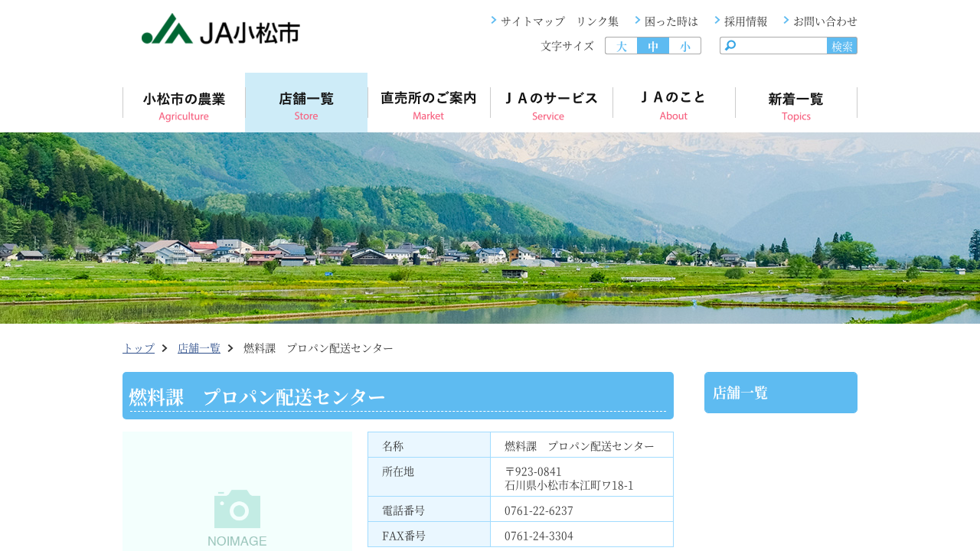Open the 新着一覧 Topics menu
Viewport: 980px width, 551px height.
coord(796,103)
